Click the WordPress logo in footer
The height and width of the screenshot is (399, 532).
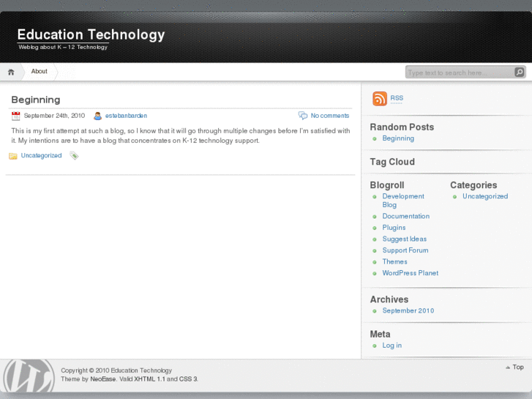29,376
